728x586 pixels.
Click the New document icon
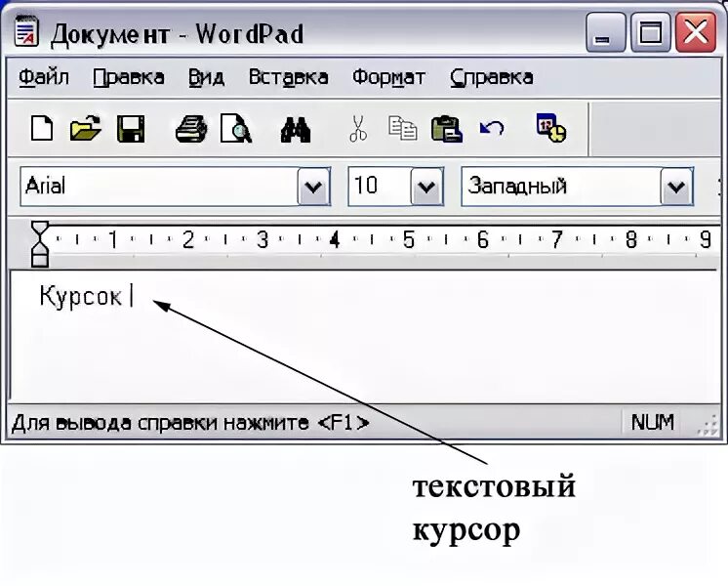tap(42, 128)
